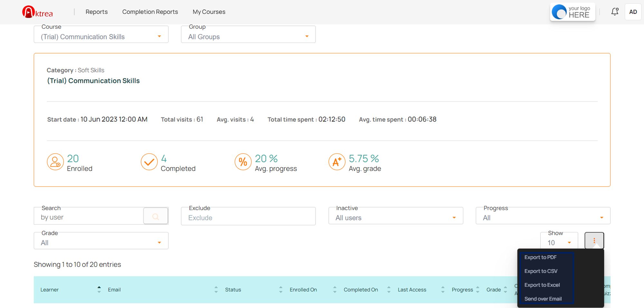Open the Show entries dropdown

coord(559,241)
